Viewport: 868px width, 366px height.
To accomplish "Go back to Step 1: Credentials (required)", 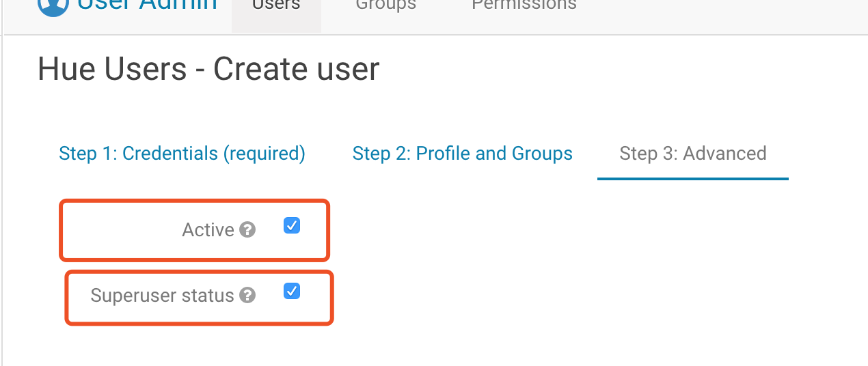I will [182, 154].
